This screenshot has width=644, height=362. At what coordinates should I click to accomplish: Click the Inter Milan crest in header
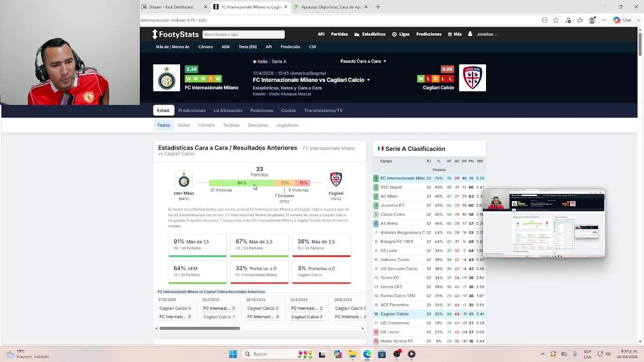[x=167, y=78]
